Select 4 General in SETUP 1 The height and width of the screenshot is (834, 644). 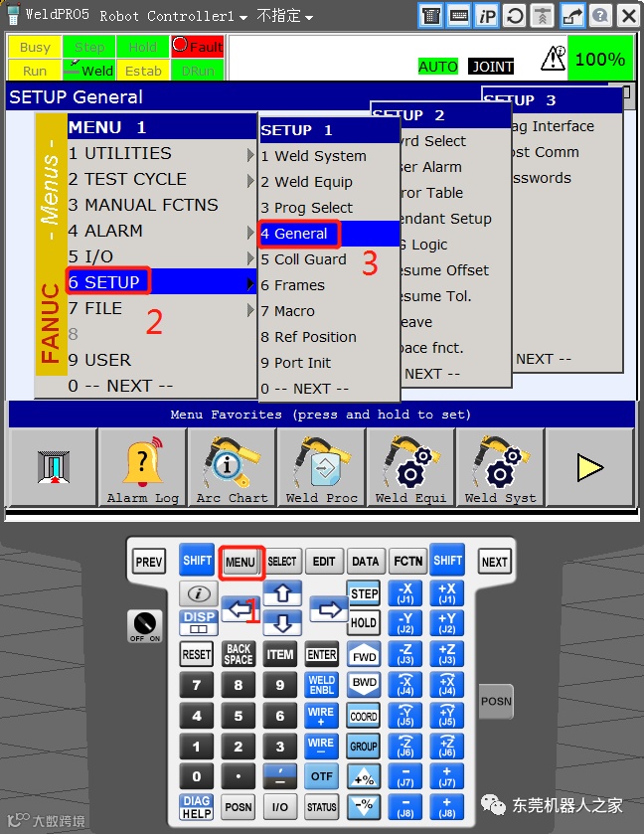(x=329, y=234)
